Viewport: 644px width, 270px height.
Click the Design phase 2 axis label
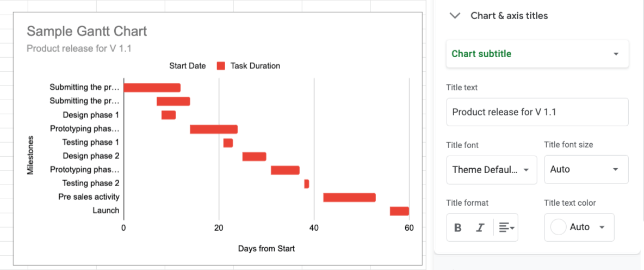tap(91, 156)
